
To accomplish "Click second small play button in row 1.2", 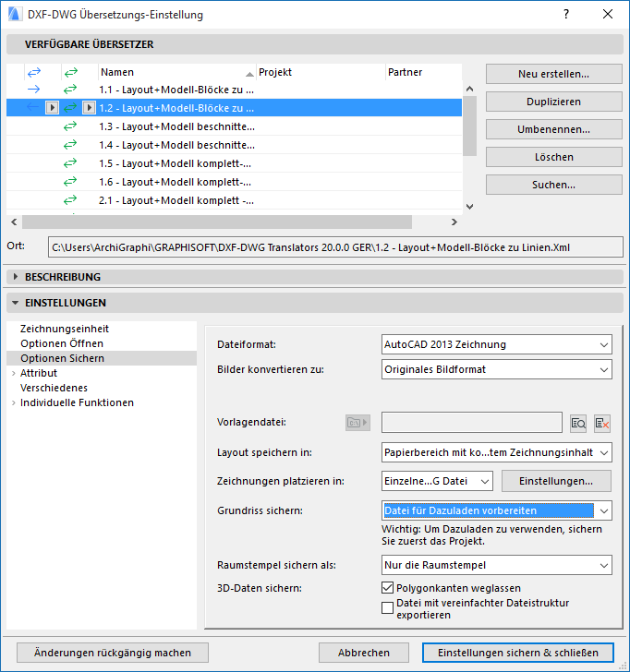I will coord(89,108).
